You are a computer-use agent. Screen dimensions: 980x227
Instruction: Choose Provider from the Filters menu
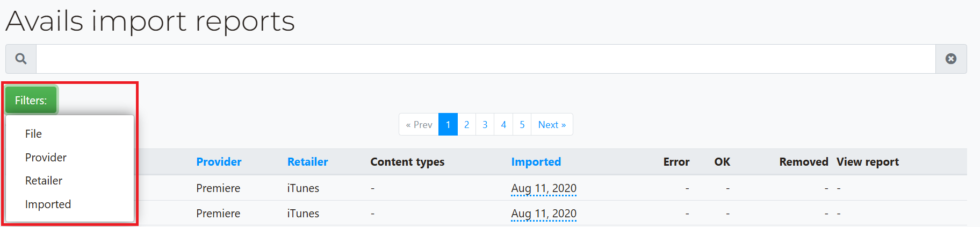46,158
